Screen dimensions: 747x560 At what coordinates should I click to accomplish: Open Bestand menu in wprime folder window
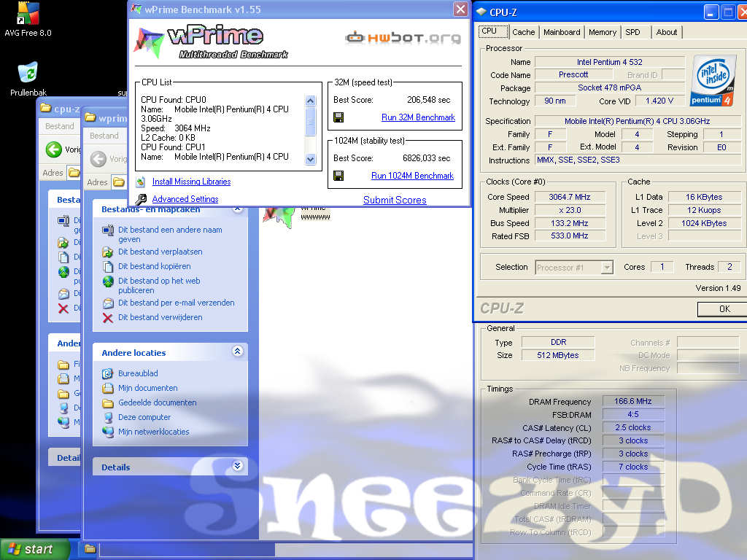click(x=104, y=136)
